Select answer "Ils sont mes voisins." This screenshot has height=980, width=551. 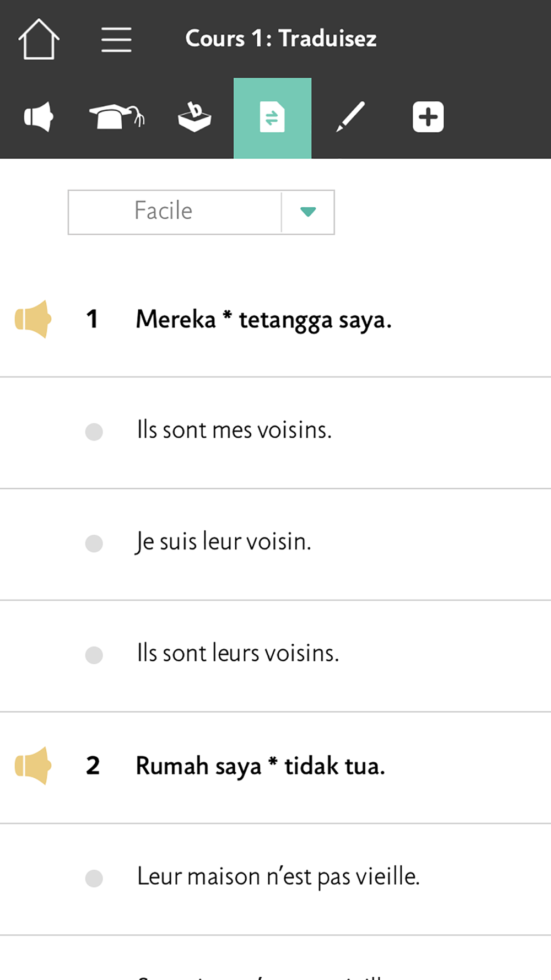tap(94, 432)
